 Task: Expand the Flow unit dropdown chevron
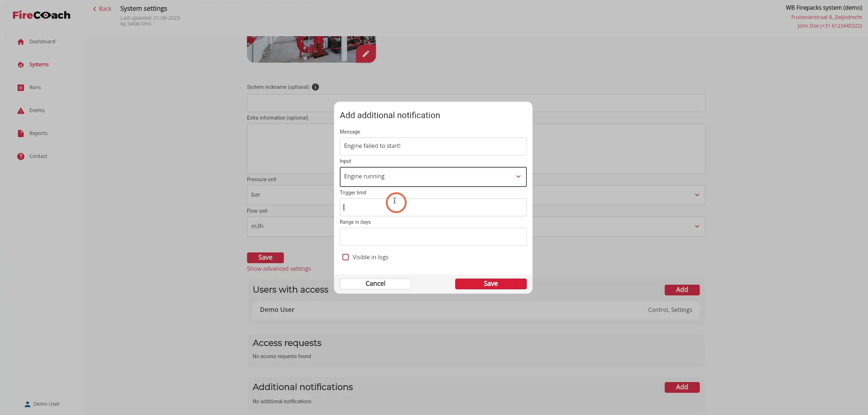(x=697, y=227)
